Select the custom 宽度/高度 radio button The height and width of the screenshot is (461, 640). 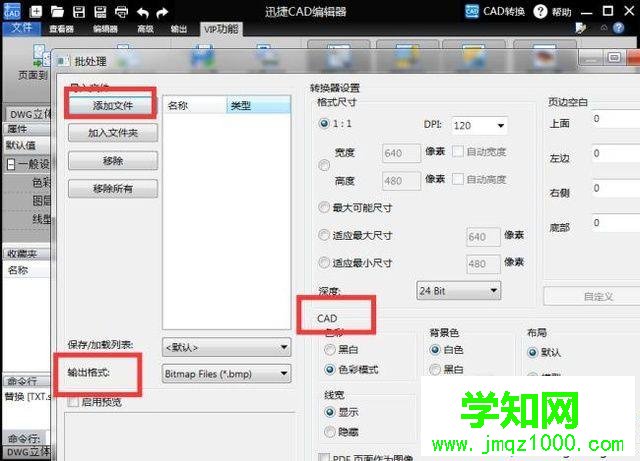point(324,165)
